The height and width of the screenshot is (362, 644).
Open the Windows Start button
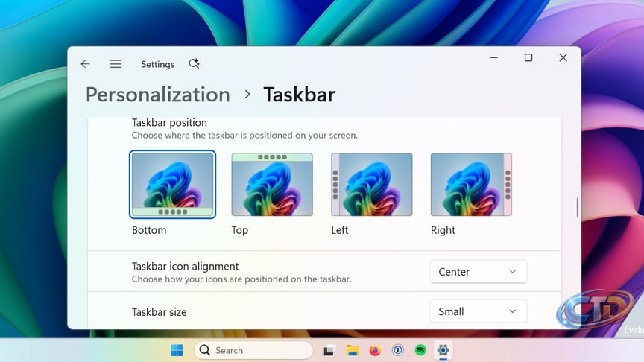(177, 350)
